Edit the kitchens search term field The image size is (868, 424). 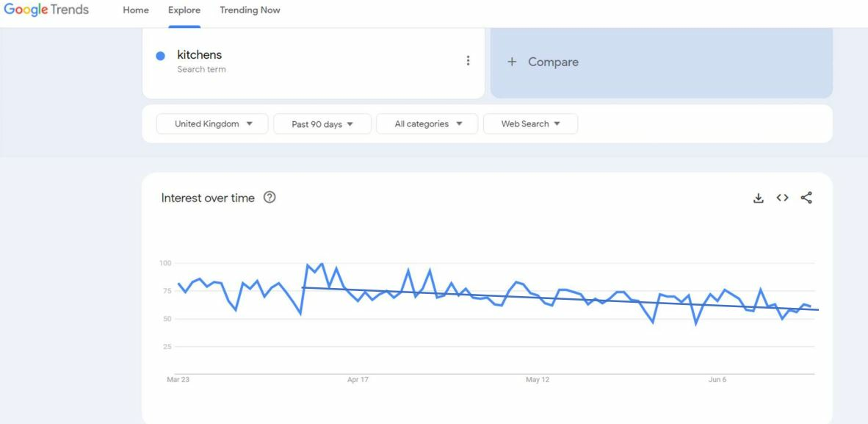[x=314, y=62]
